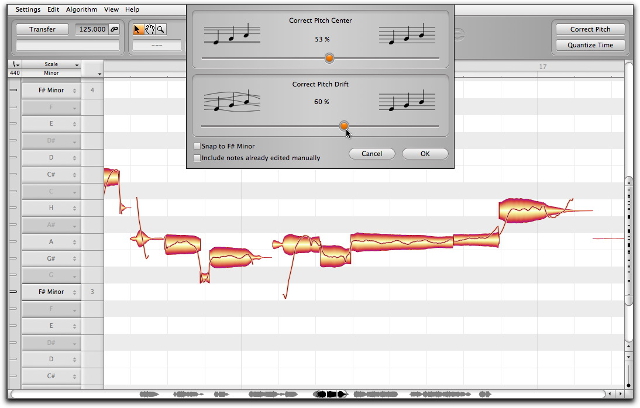Open the View menu
Screen dimensions: 640x408
(111, 9)
